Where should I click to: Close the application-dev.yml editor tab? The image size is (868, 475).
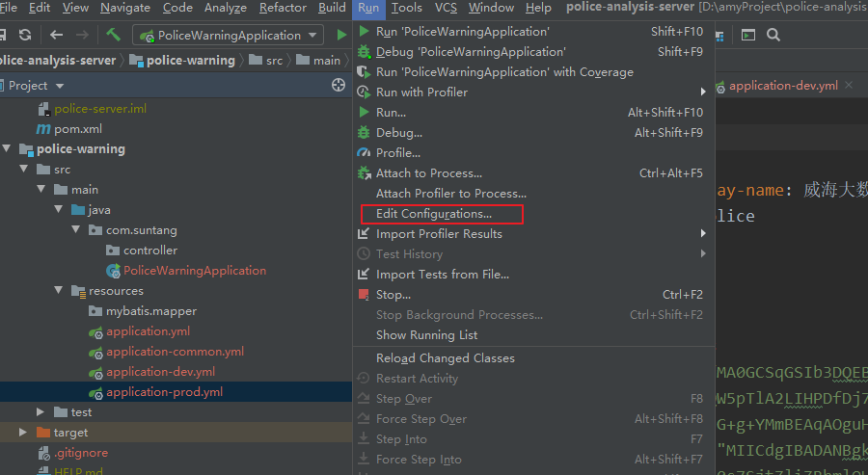(849, 85)
